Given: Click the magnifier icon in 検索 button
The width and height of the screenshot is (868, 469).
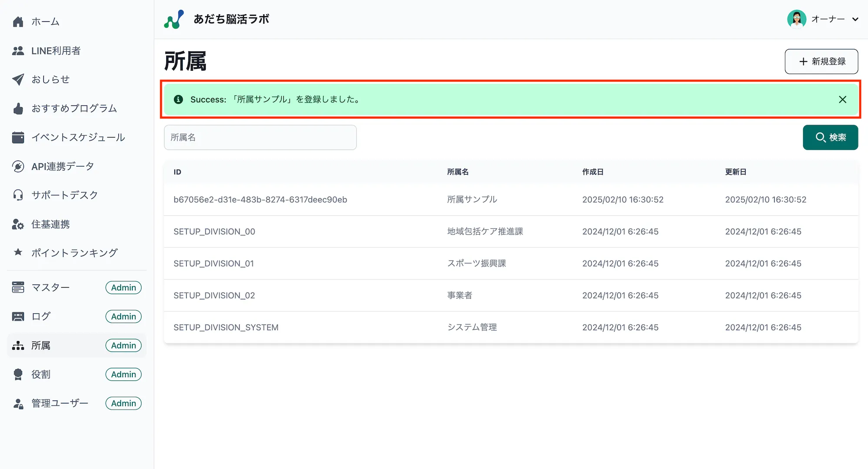Looking at the screenshot, I should pos(820,138).
